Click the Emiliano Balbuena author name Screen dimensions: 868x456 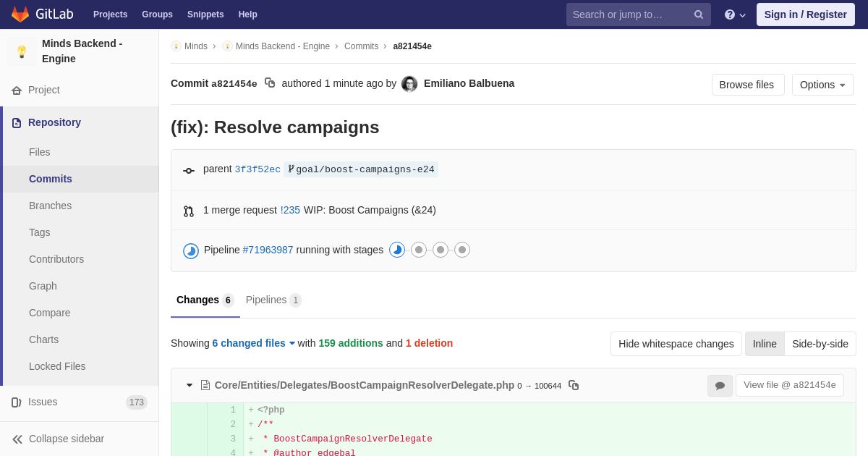tap(469, 83)
